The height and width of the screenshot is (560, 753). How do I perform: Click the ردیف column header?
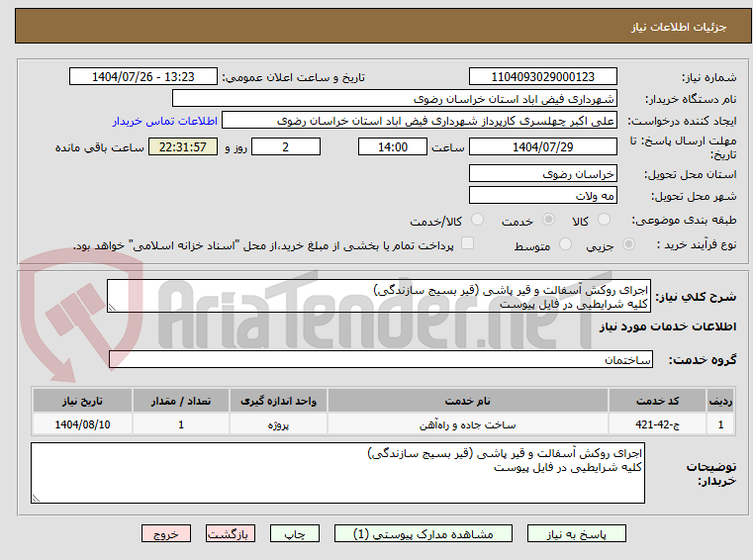720,401
